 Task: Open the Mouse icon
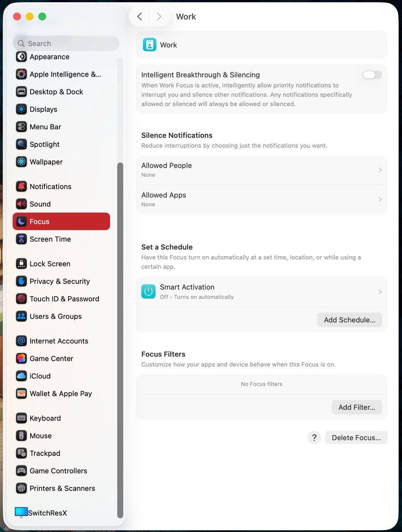tap(21, 436)
